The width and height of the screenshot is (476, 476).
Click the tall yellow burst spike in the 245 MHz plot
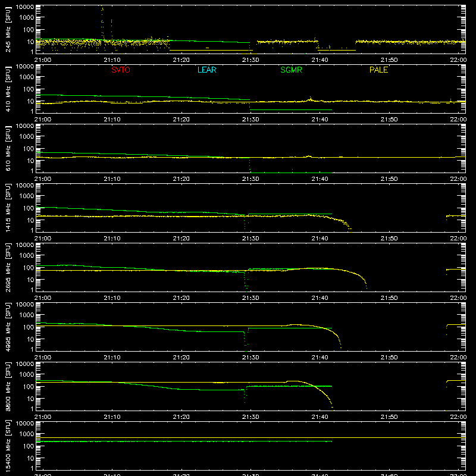pos(102,21)
